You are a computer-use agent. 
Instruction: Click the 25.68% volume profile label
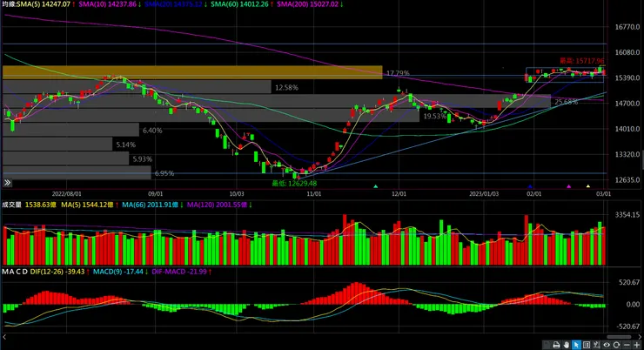point(566,102)
